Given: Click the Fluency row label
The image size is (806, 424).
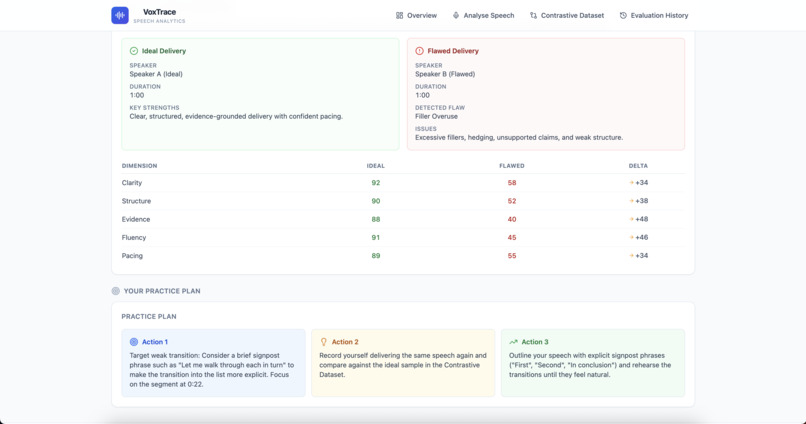Looking at the screenshot, I should (x=134, y=237).
